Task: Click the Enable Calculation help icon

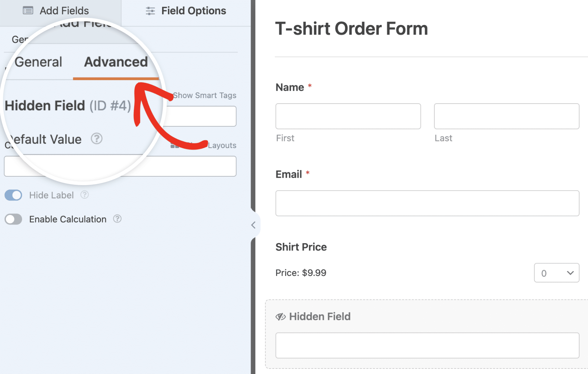Action: click(x=117, y=219)
